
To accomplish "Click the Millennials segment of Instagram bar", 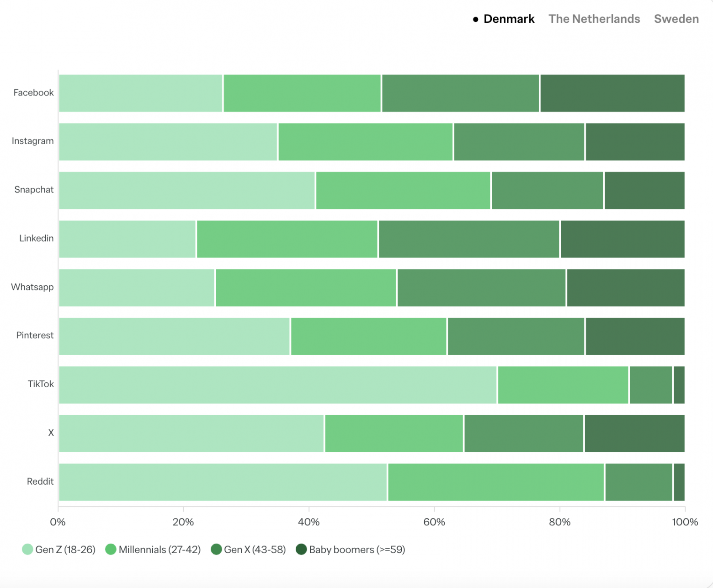I will tap(366, 142).
